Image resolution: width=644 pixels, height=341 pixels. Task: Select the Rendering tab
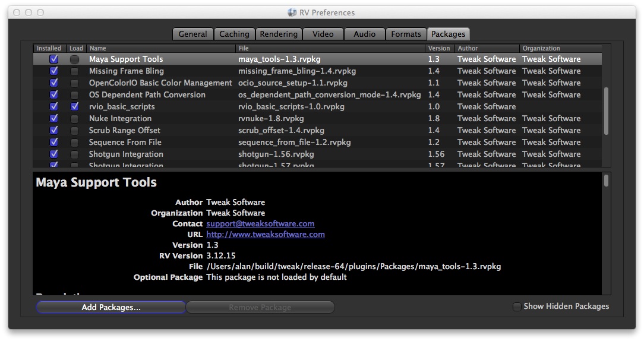[x=279, y=34]
